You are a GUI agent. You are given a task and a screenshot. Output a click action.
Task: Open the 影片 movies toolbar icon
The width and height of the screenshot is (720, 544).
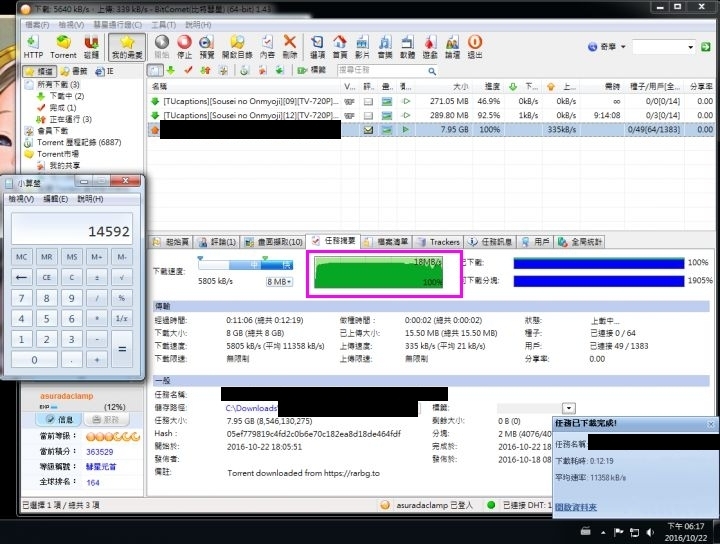point(362,47)
